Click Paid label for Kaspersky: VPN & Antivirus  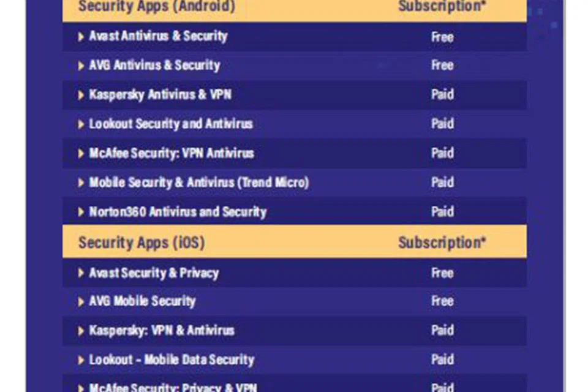(x=442, y=331)
